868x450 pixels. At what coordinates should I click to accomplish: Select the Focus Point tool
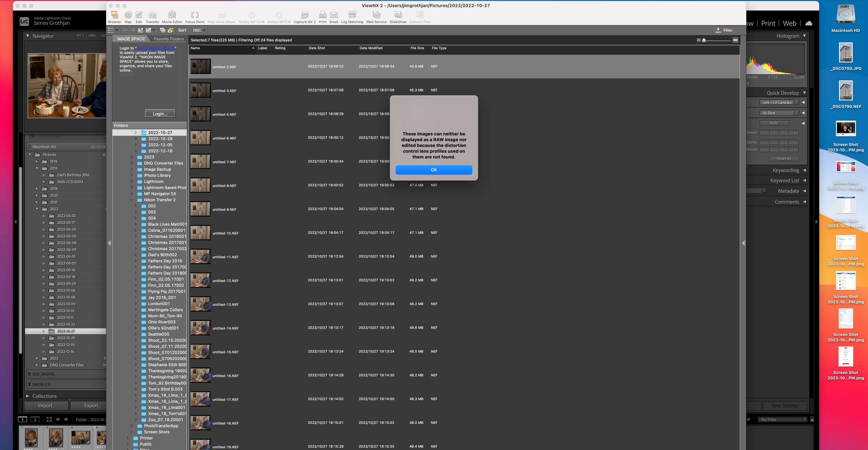coord(195,15)
